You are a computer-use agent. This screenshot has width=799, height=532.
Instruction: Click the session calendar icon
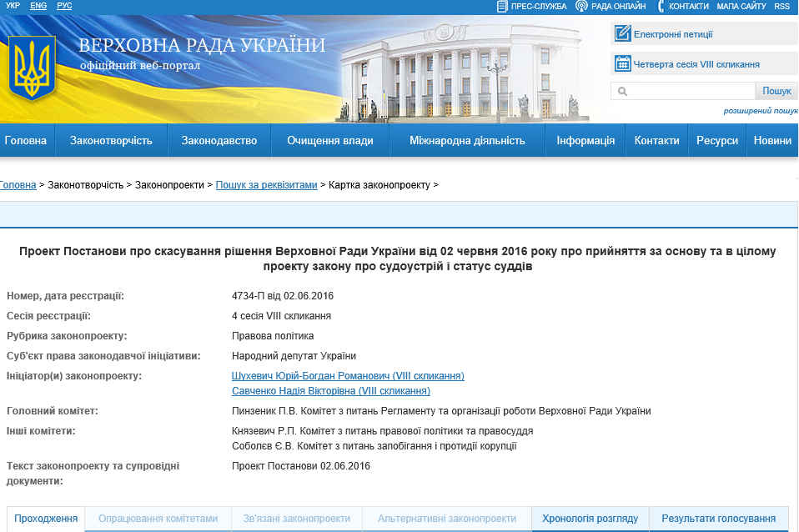click(x=622, y=63)
